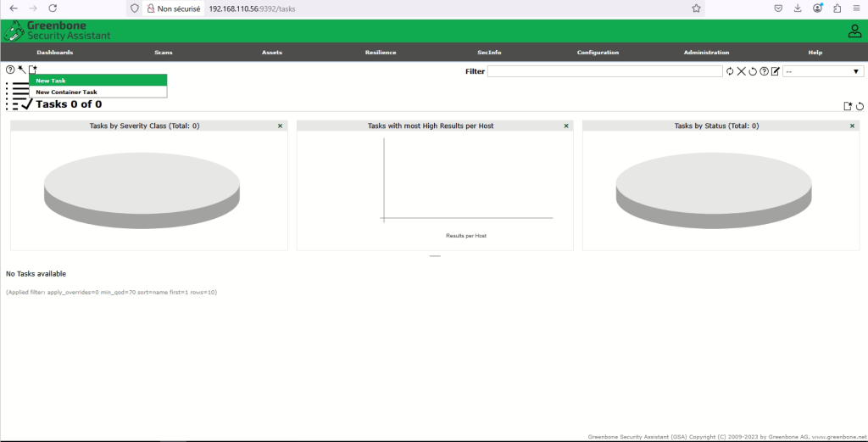This screenshot has width=868, height=442.
Task: Click the Filter text input field
Action: coord(604,71)
